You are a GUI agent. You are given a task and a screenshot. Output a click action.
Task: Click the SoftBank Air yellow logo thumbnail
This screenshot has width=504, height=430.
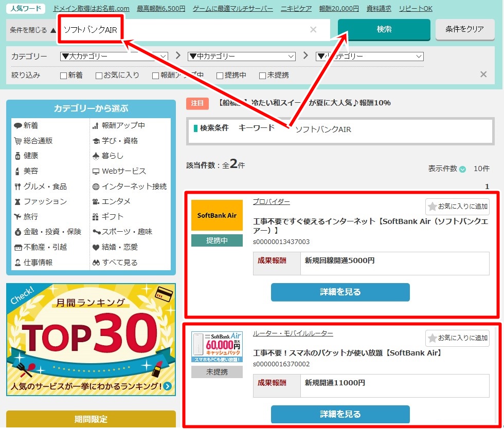coord(217,215)
